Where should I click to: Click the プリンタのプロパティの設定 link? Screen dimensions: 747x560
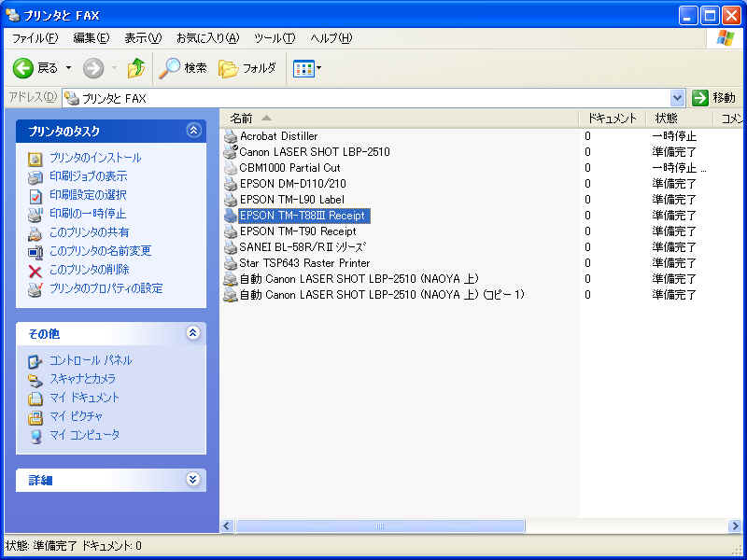[x=106, y=288]
